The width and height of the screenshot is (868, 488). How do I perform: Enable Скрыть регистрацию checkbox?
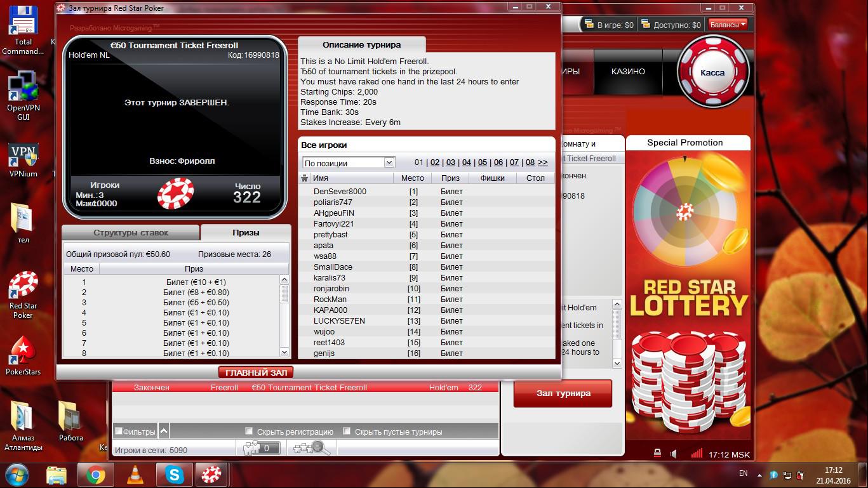coord(249,432)
